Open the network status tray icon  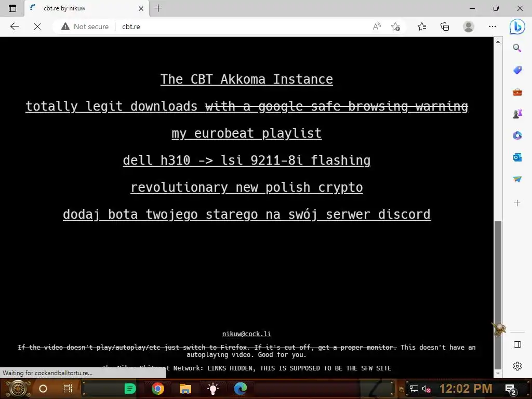414,389
